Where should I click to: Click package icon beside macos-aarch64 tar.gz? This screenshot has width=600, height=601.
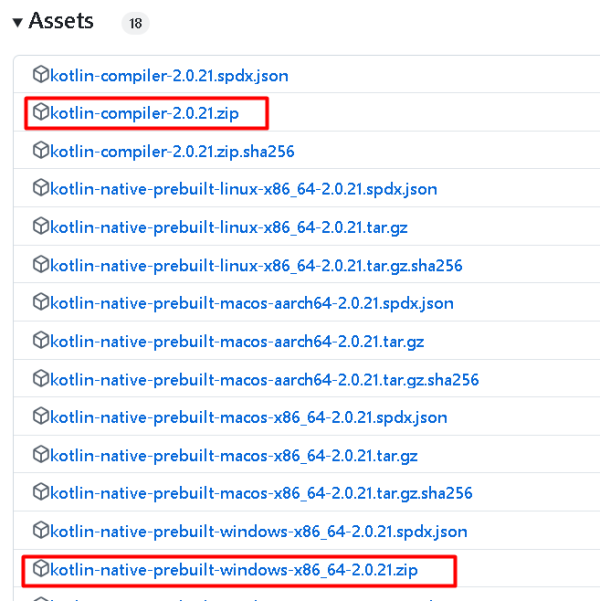40,340
